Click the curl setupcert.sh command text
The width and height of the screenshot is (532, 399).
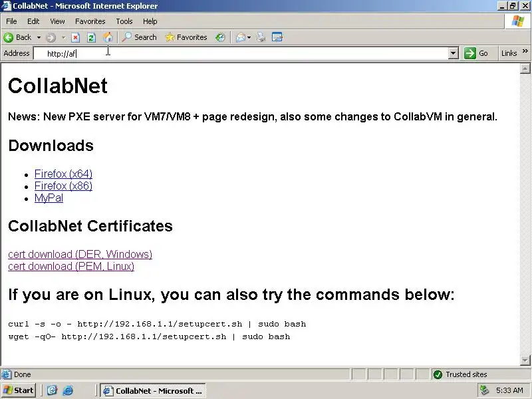[x=157, y=324]
